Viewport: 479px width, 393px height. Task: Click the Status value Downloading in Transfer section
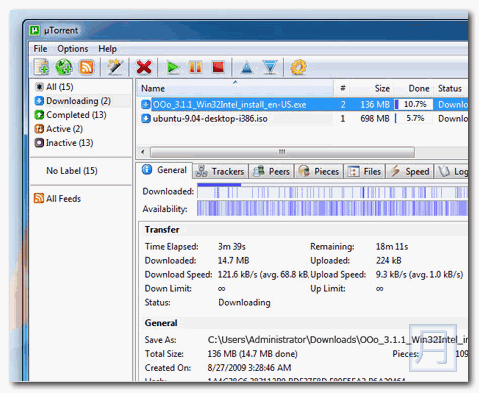(244, 302)
